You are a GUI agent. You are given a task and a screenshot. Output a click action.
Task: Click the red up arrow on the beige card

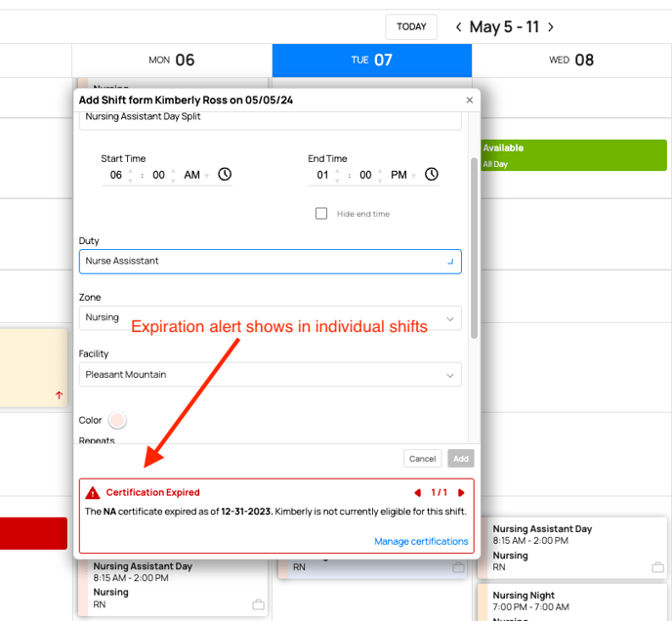(x=59, y=394)
